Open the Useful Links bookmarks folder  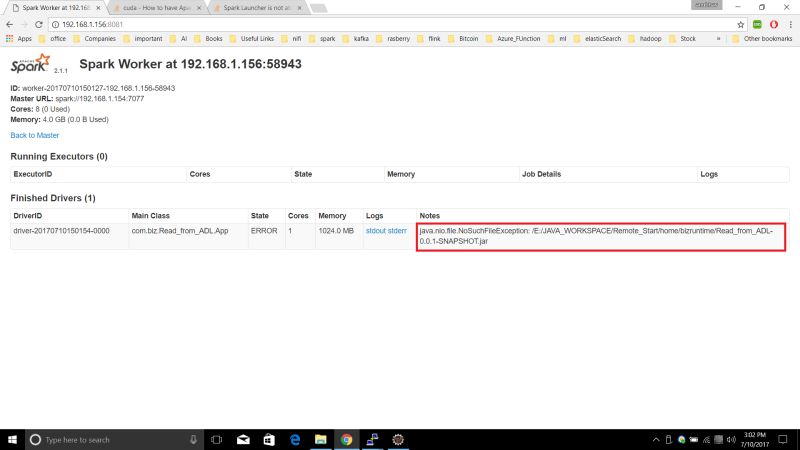[252, 39]
